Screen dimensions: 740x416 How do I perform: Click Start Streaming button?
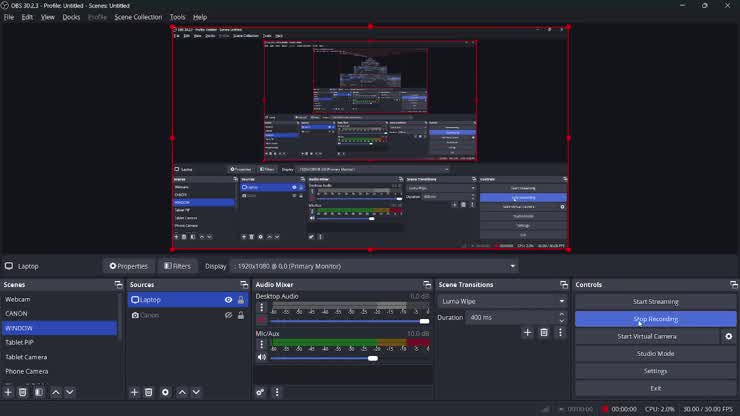[656, 302]
